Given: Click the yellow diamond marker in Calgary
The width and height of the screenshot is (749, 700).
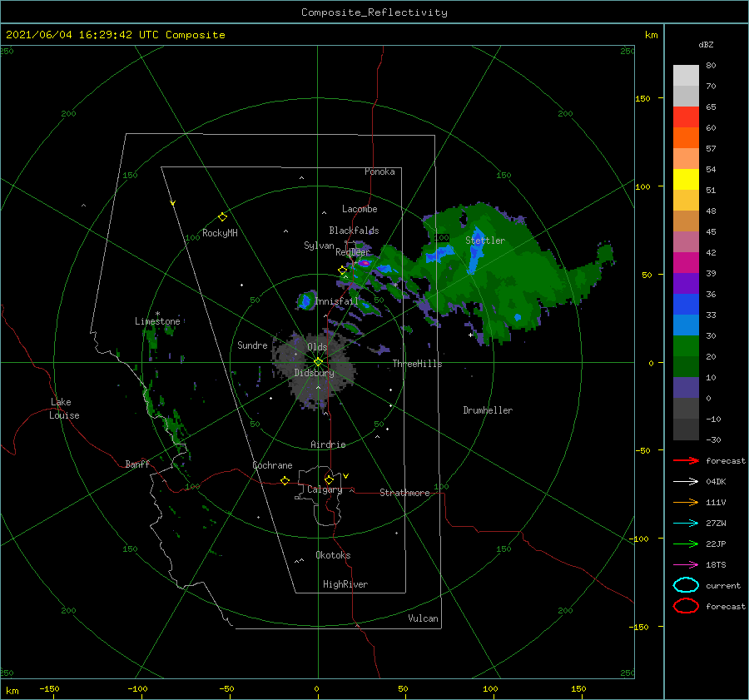Looking at the screenshot, I should (x=329, y=479).
